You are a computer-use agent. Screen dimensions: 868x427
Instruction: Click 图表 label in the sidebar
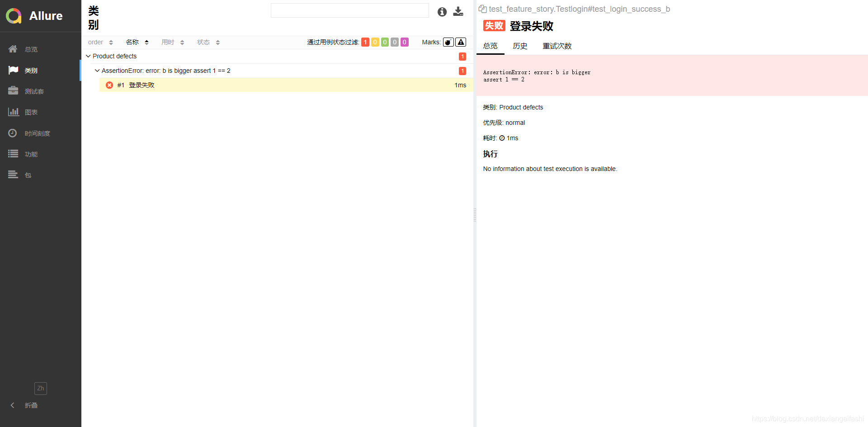tap(31, 112)
